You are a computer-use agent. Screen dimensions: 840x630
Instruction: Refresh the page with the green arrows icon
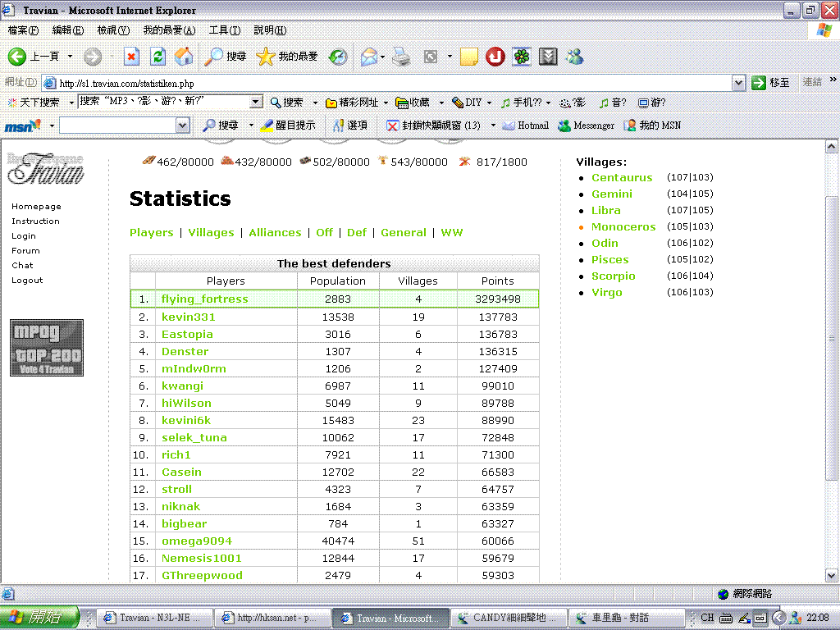[157, 57]
